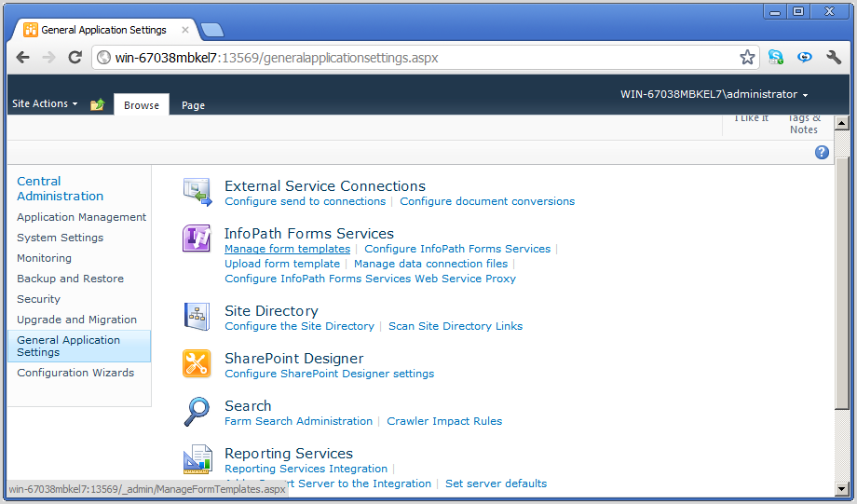
Task: Open Central Administration home link
Action: [61, 188]
